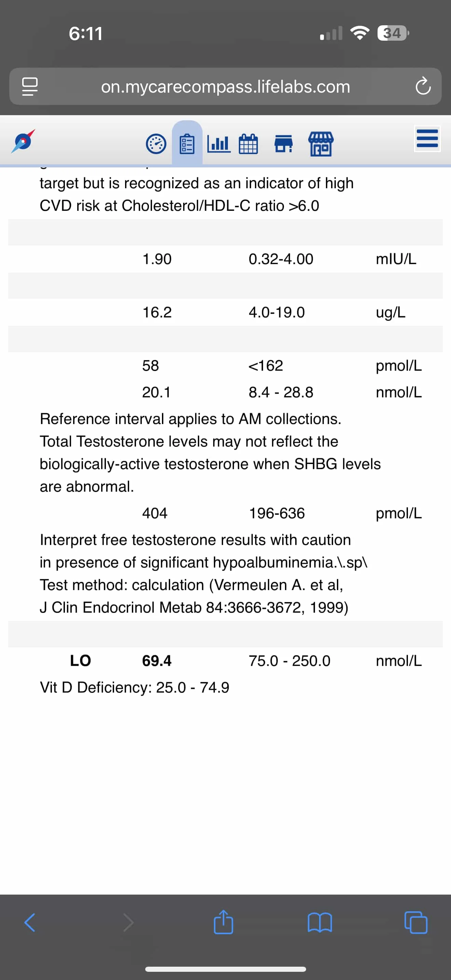
Task: Reload the page with refresh icon
Action: (423, 86)
